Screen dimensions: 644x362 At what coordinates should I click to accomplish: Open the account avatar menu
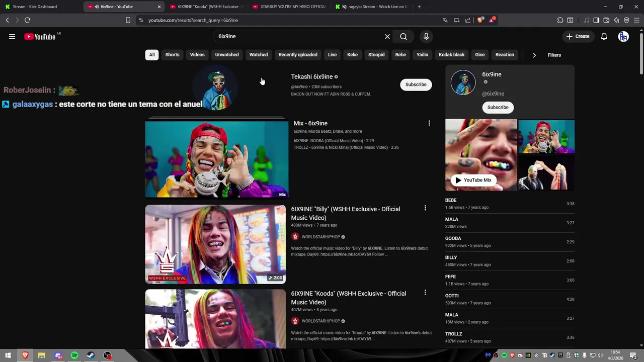click(x=623, y=36)
